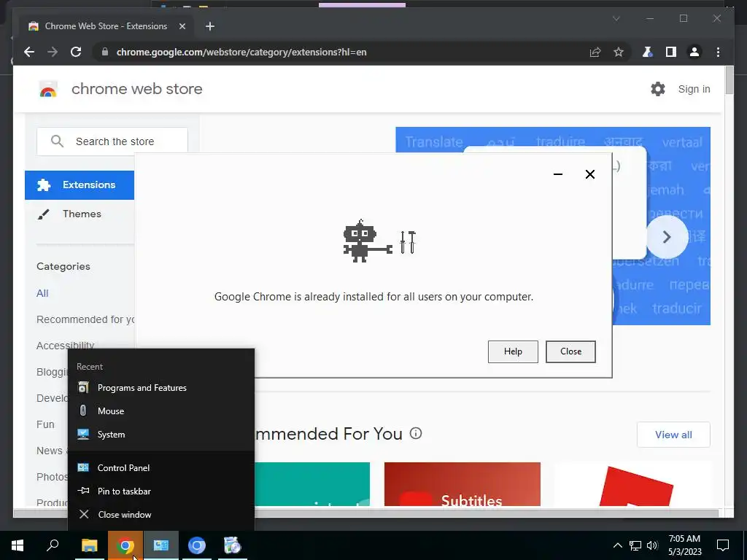Viewport: 747px width, 560px height.
Task: Click Control Panel taskbar icon
Action: 161,545
